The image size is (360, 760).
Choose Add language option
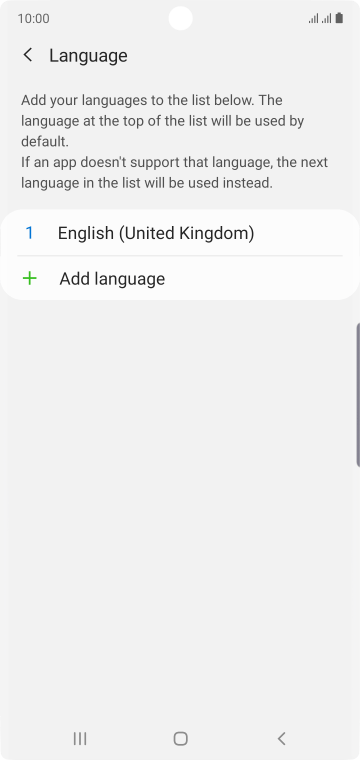pyautogui.click(x=180, y=279)
